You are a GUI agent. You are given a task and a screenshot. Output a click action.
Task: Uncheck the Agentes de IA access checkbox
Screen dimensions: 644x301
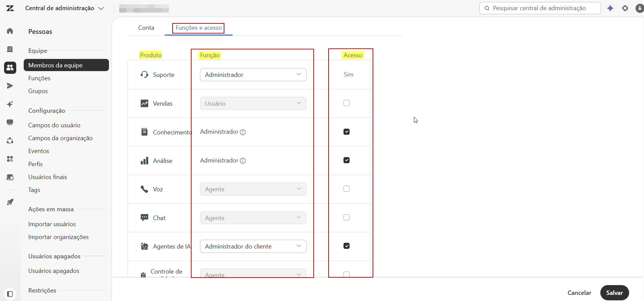click(347, 246)
